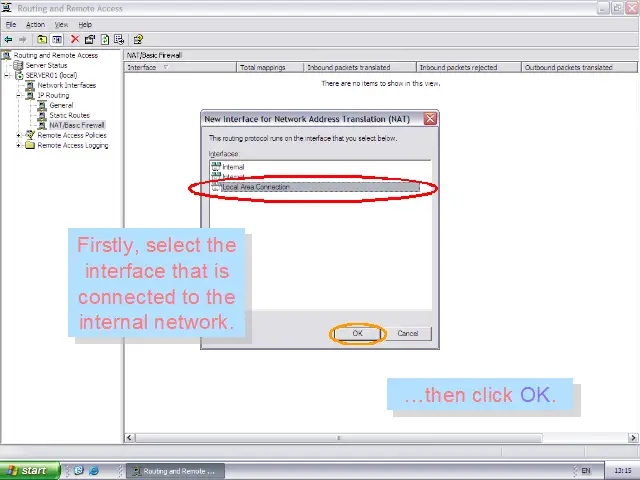This screenshot has height=480, width=640.
Task: Click the horizontal scrollbar thumb
Action: point(338,438)
